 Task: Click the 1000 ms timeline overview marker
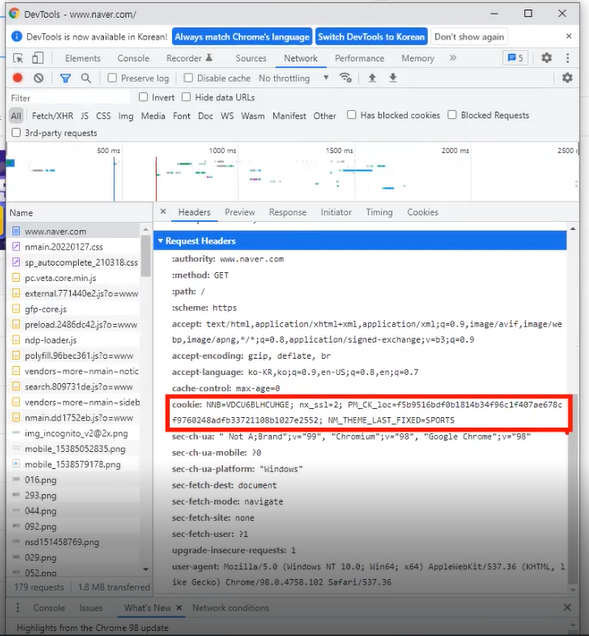pos(222,150)
